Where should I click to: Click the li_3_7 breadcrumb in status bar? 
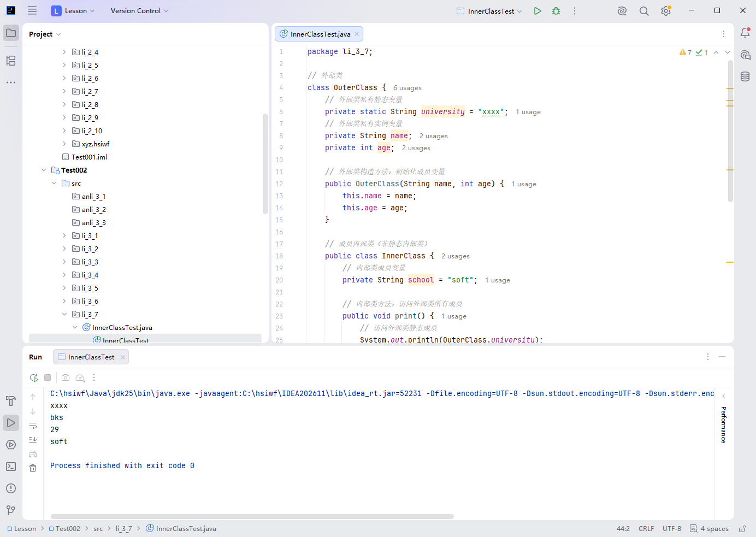tap(123, 529)
